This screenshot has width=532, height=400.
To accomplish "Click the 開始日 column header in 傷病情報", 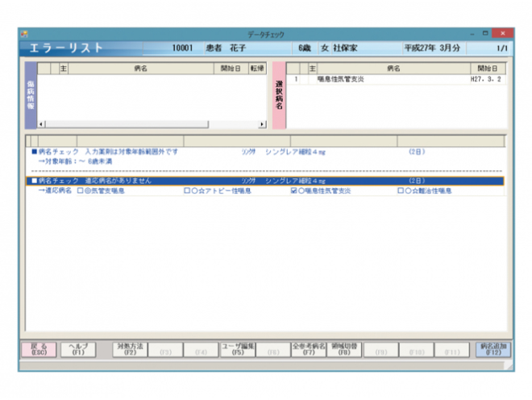I will (231, 69).
